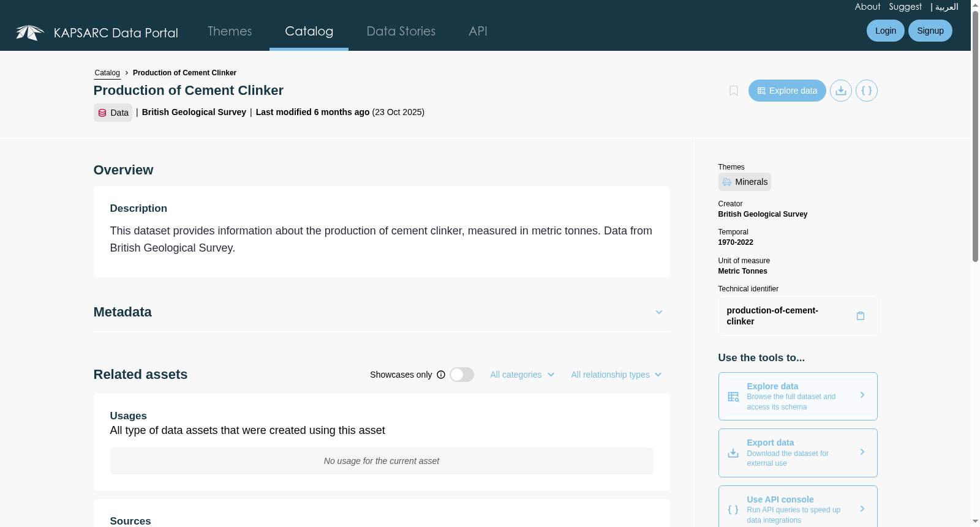The width and height of the screenshot is (980, 527).
Task: Click 'No usage for the current asset' message
Action: click(x=382, y=461)
